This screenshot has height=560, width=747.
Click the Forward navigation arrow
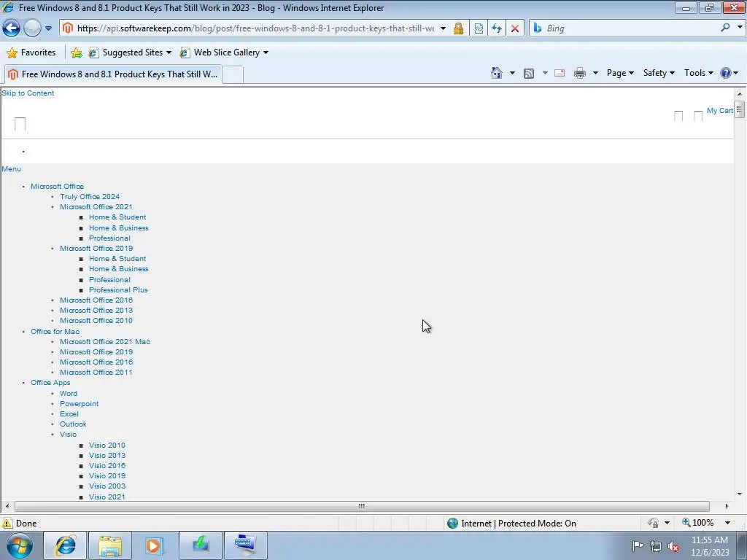[x=32, y=28]
